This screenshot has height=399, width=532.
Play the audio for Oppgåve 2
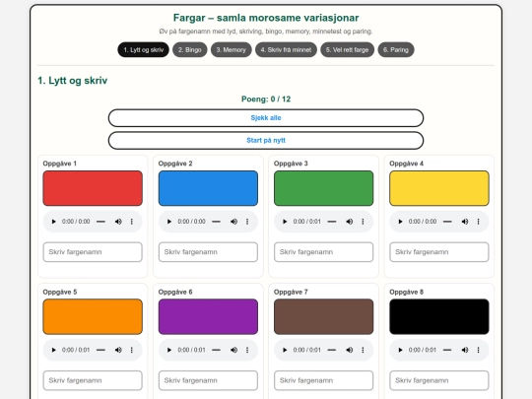pos(169,222)
